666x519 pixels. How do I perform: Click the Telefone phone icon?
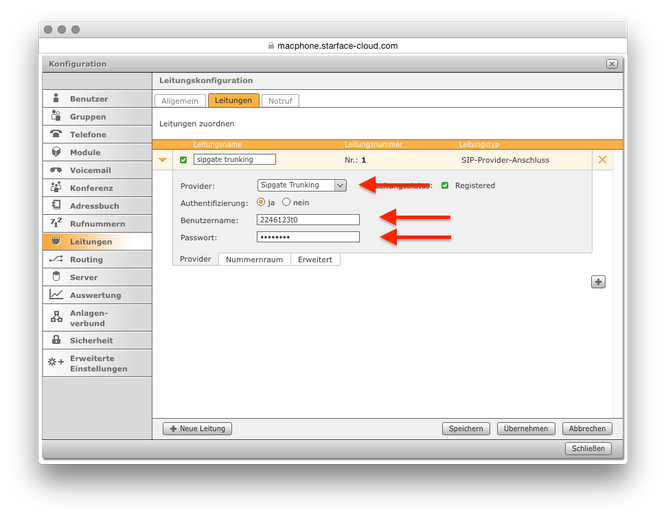click(56, 134)
